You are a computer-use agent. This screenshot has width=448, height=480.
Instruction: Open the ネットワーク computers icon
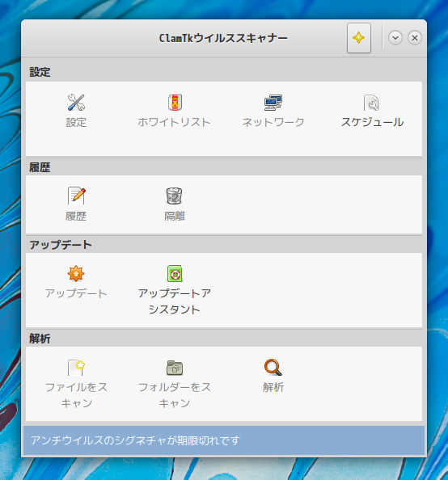click(x=273, y=103)
